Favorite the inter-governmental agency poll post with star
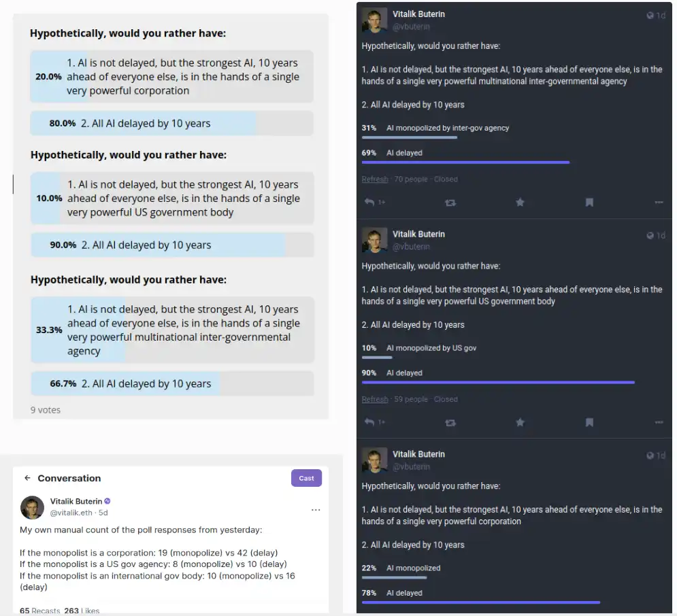Viewport: 677px width, 616px height. pos(520,203)
